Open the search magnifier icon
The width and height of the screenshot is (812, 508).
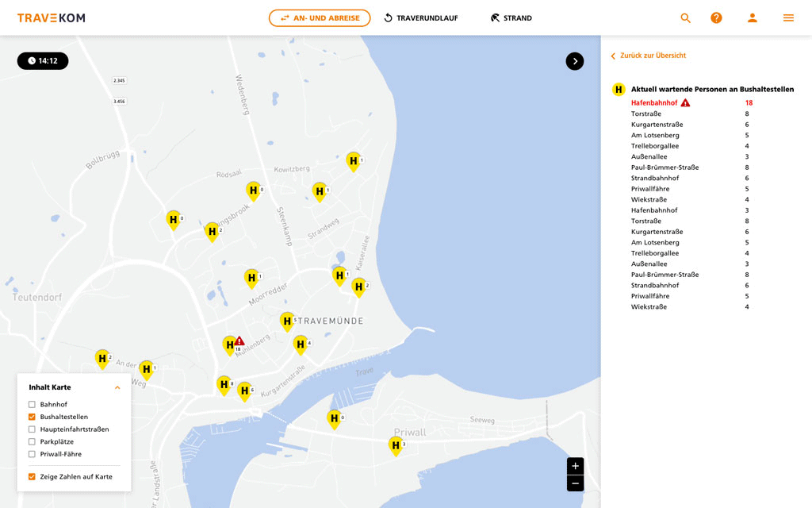tap(685, 18)
